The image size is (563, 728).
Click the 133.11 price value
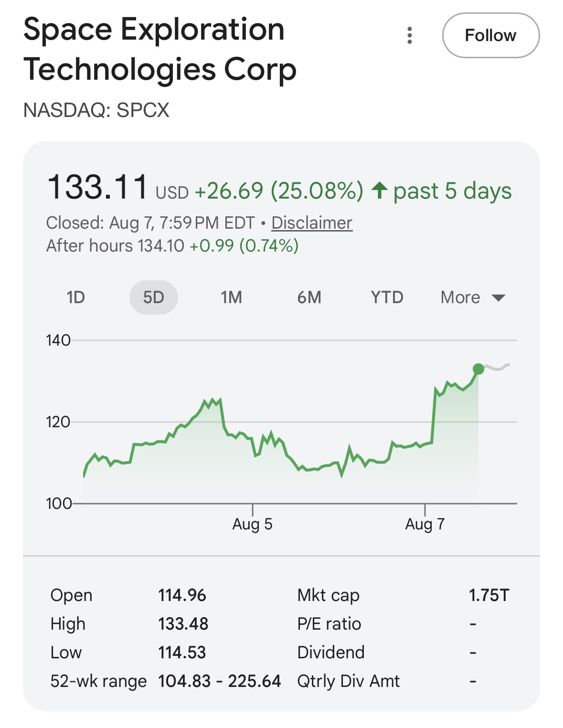coord(98,187)
